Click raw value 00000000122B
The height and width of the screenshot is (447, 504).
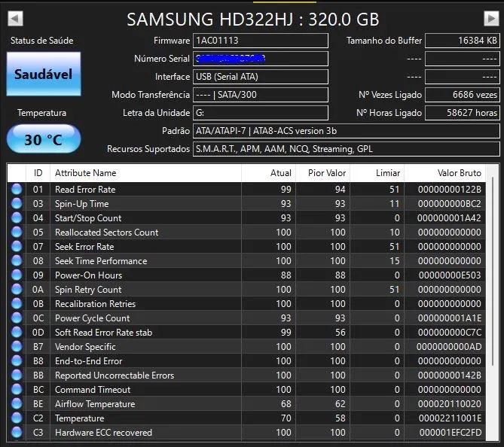449,190
